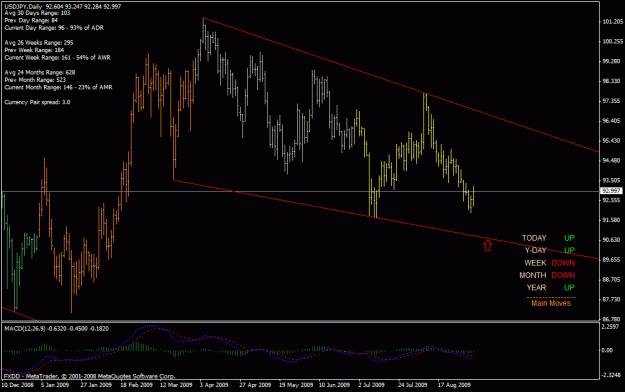This screenshot has width=625, height=392.
Task: Click the MONTH trend label
Action: 533,276
